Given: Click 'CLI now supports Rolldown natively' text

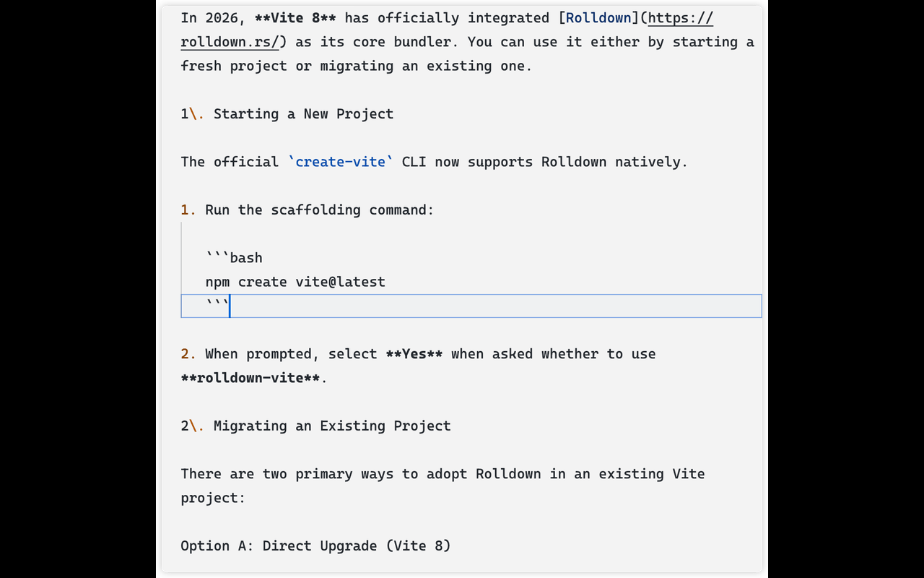Looking at the screenshot, I should 545,162.
